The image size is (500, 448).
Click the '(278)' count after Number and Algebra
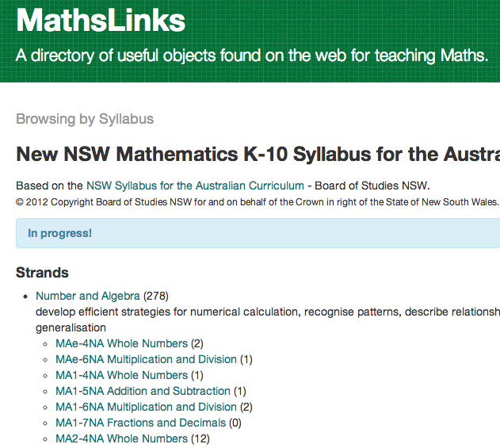pyautogui.click(x=156, y=296)
